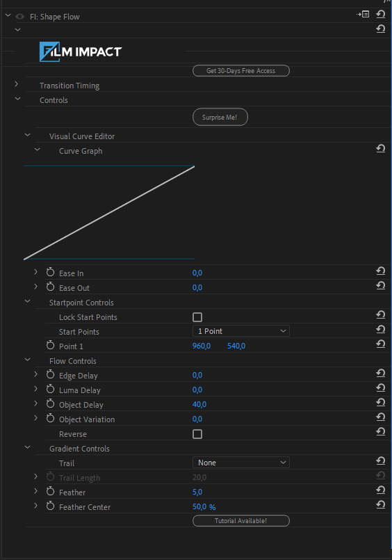Open the Trail dropdown set to None

point(241,463)
